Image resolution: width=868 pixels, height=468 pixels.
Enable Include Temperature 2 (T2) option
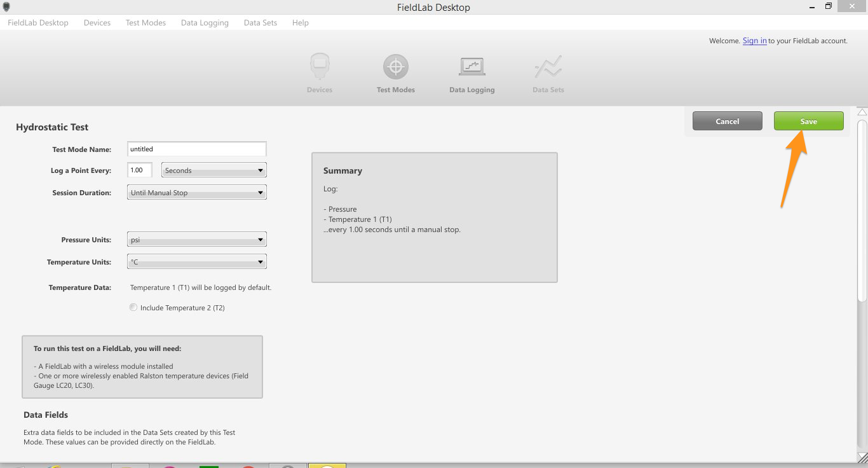pos(133,308)
